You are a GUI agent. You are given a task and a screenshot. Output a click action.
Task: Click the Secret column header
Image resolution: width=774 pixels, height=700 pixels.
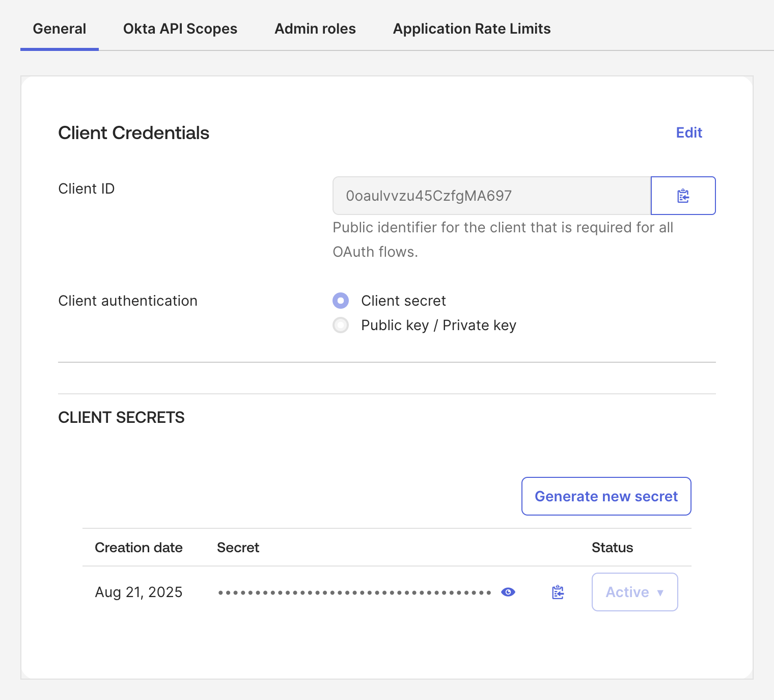click(x=238, y=548)
